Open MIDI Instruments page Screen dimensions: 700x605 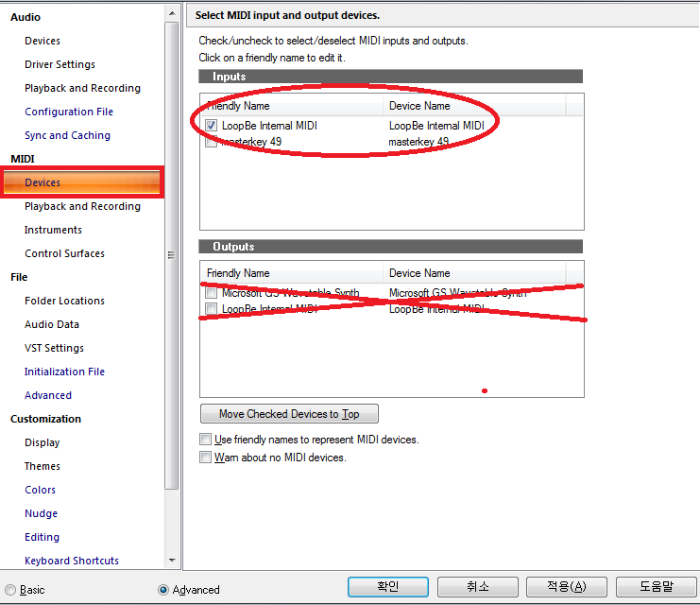53,230
